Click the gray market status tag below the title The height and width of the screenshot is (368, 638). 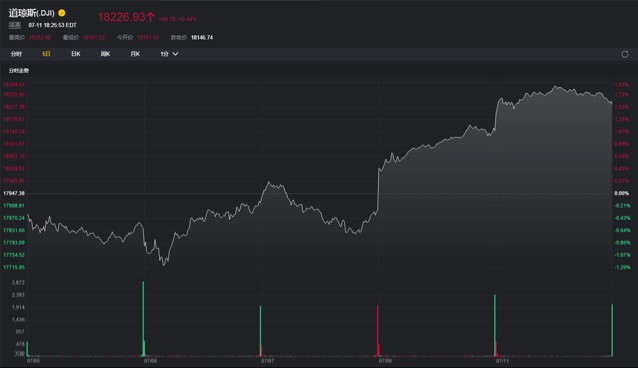pyautogui.click(x=15, y=25)
